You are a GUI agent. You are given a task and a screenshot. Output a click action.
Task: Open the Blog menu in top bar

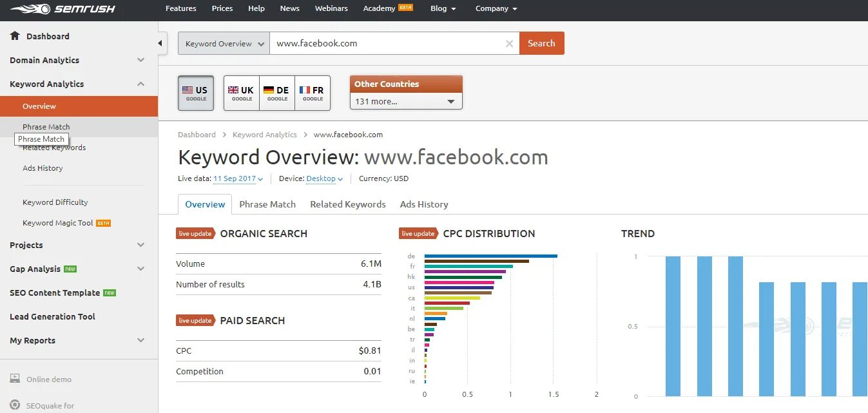tap(443, 8)
